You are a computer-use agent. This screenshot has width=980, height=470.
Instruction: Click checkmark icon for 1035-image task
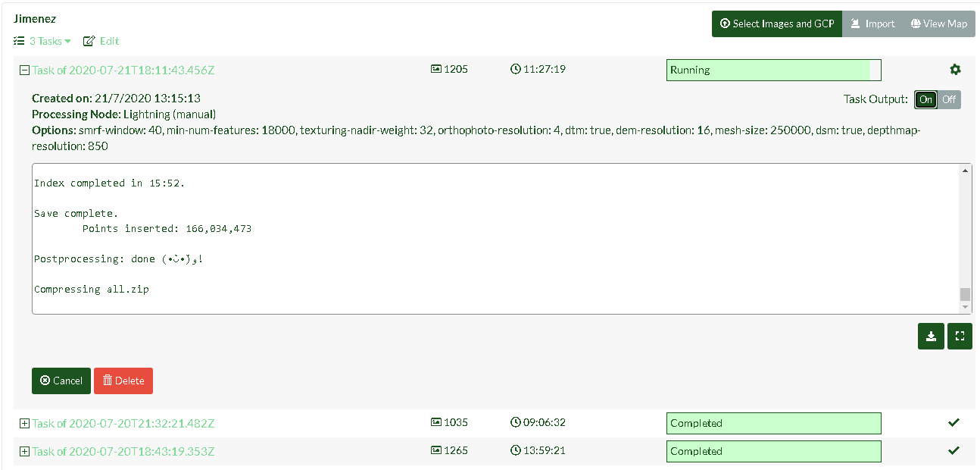click(953, 423)
